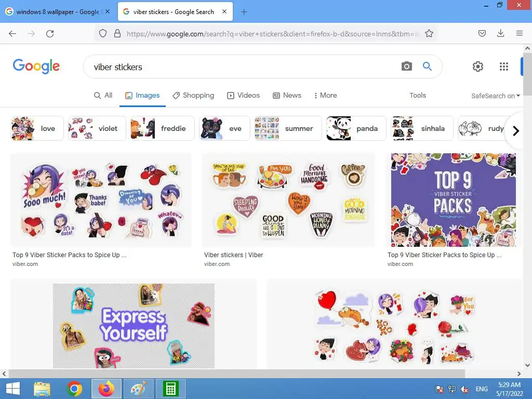Filter results by the eve chip
Viewport: 532px width, 399px height.
click(224, 128)
